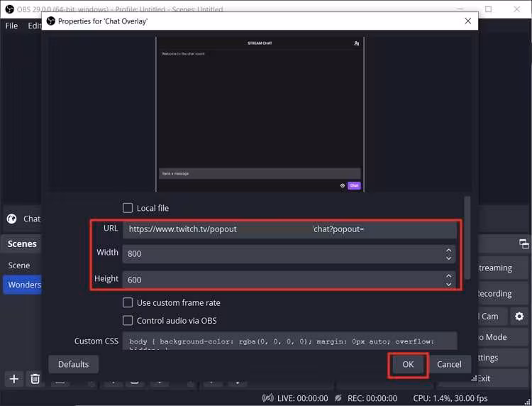
Task: Click the URL input field
Action: click(x=289, y=229)
